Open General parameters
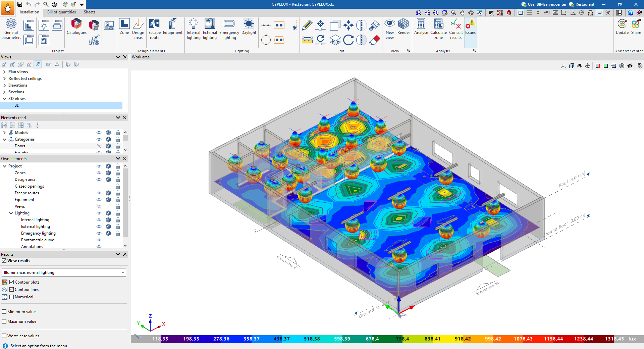The image size is (644, 349). (11, 29)
